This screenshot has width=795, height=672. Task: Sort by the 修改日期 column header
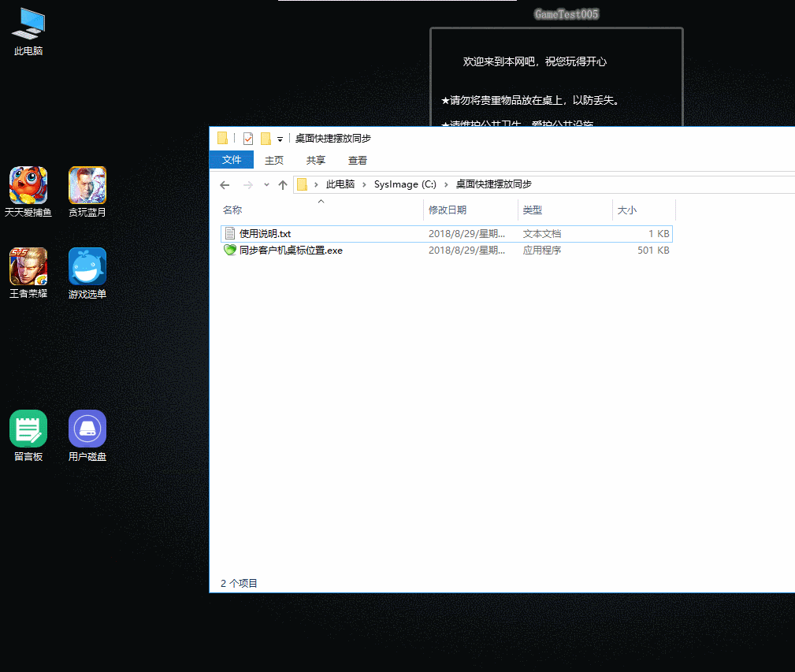(470, 210)
